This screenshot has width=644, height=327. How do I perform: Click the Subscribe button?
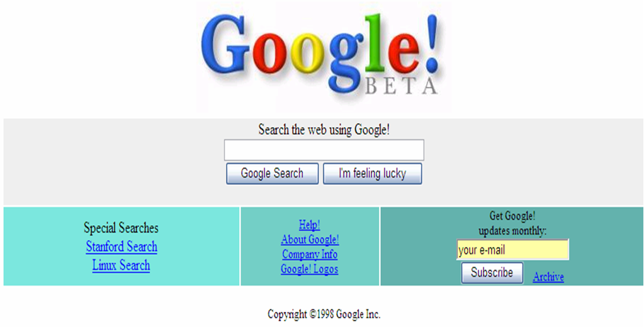coord(492,272)
